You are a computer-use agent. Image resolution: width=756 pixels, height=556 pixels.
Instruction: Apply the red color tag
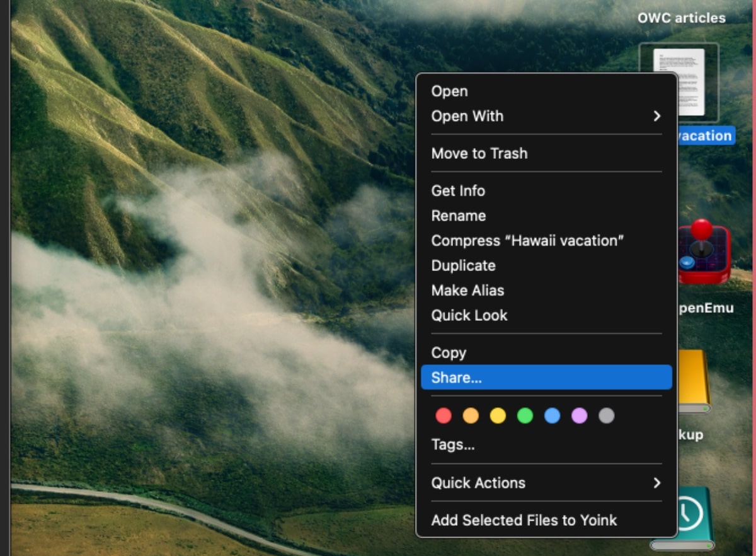coord(444,416)
